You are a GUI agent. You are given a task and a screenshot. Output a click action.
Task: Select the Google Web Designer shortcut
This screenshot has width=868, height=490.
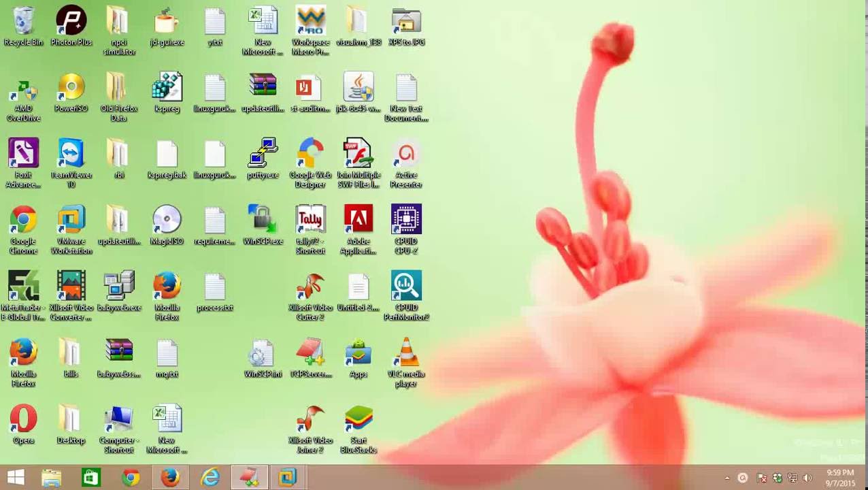310,153
